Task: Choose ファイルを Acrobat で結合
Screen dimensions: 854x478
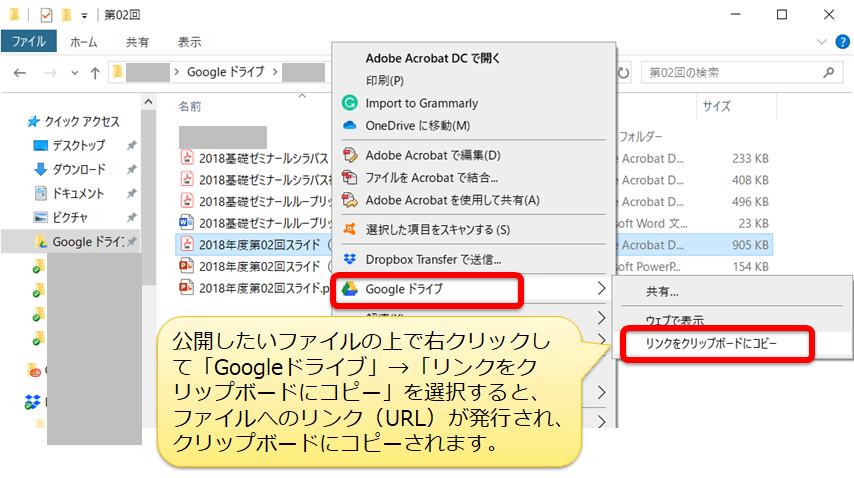Action: click(x=432, y=177)
